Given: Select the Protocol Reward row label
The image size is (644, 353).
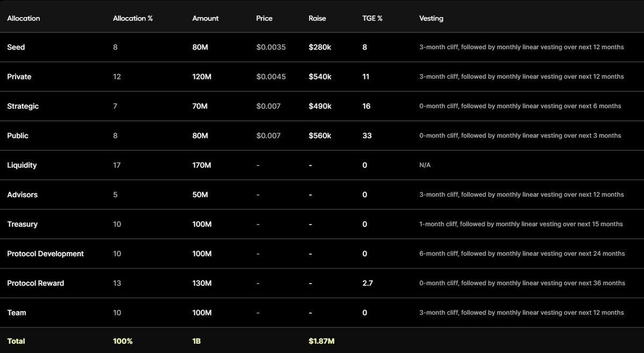Looking at the screenshot, I should (35, 283).
